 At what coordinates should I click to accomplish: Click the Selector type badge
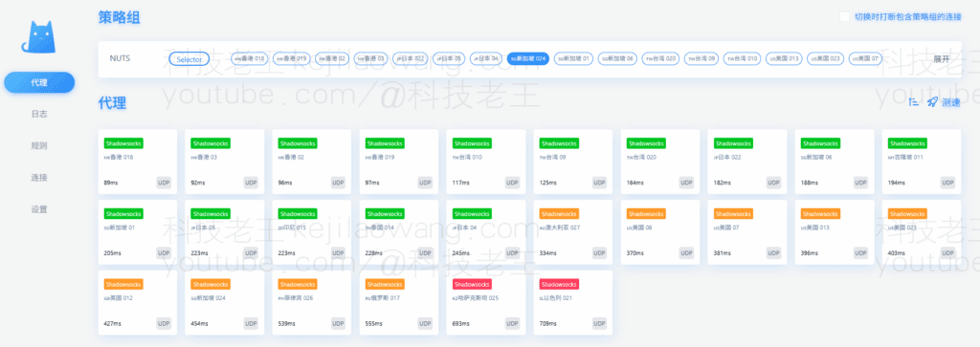pos(189,58)
